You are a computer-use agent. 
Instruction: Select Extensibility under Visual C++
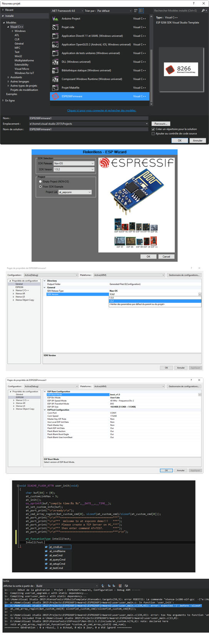[22, 65]
